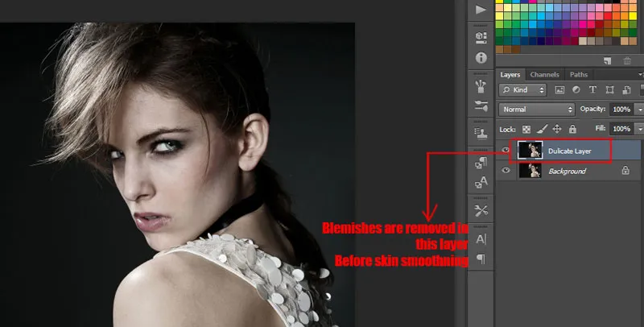Filter layers by smart objects icon

coord(627,89)
